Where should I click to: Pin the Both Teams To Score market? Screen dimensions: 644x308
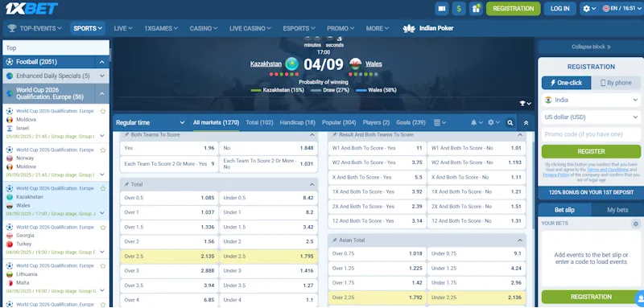(126, 135)
